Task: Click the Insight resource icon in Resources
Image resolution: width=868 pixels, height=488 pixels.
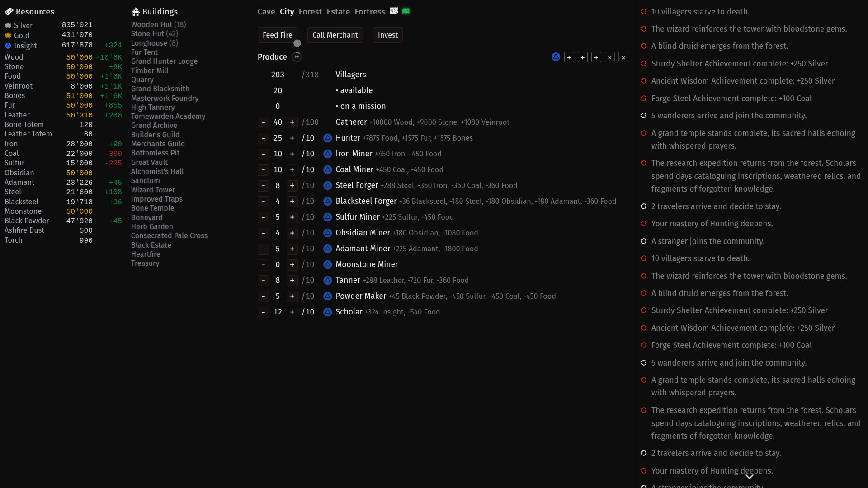Action: tap(8, 46)
